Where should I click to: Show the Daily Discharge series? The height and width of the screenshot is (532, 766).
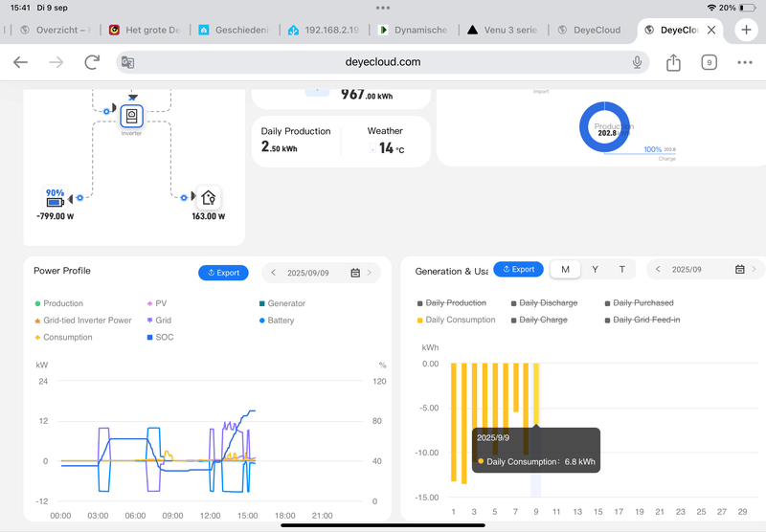[x=544, y=303]
